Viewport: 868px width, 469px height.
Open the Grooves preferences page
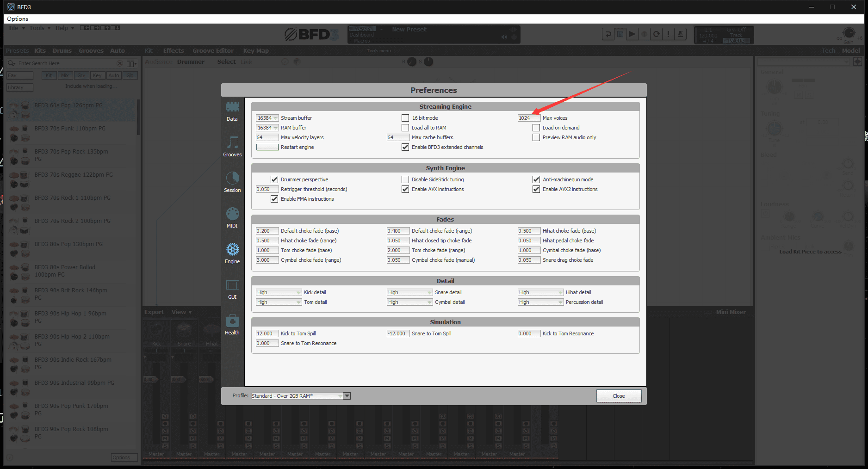point(232,147)
